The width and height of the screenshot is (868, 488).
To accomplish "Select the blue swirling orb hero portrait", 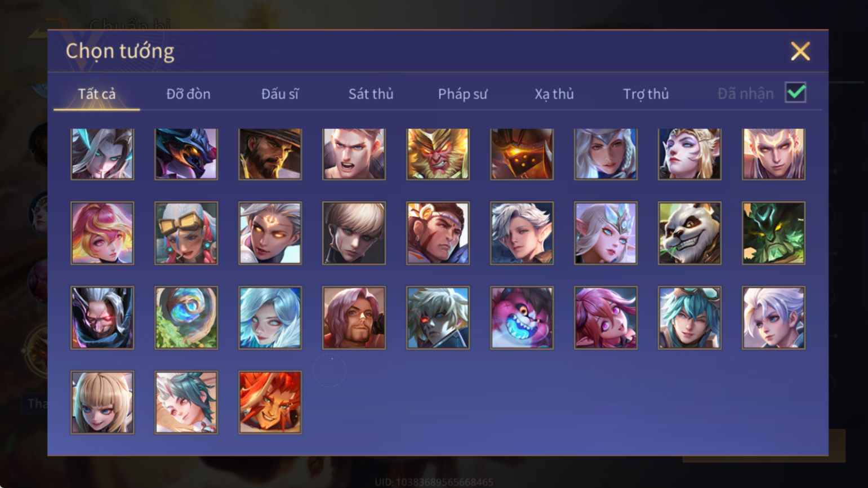I will [x=186, y=318].
